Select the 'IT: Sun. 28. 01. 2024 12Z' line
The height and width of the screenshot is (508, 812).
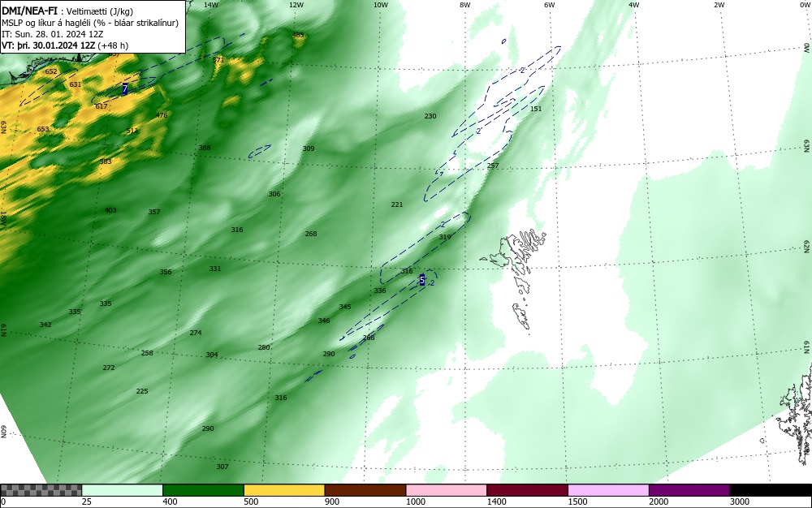click(52, 34)
